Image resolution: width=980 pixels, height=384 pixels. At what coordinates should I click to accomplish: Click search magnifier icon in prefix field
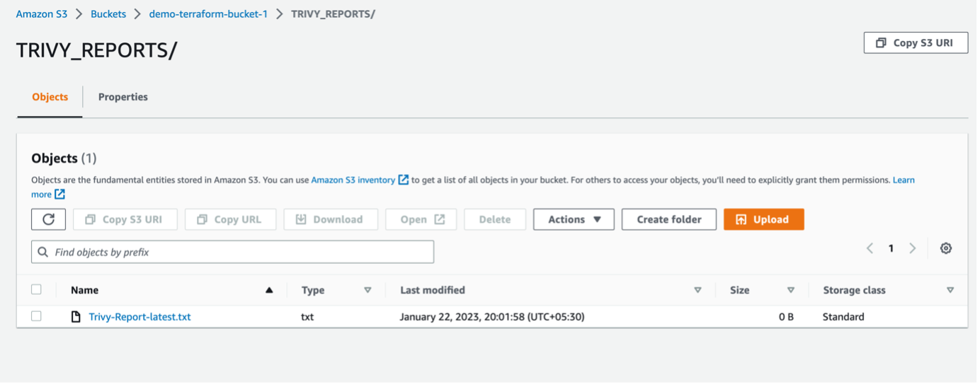click(x=43, y=252)
